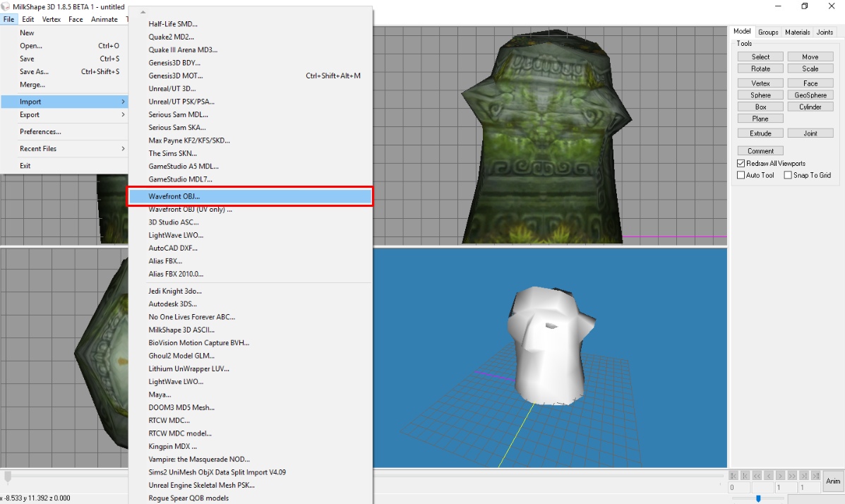This screenshot has width=845, height=504.
Task: Click the Vertex button in Tools panel
Action: point(760,83)
